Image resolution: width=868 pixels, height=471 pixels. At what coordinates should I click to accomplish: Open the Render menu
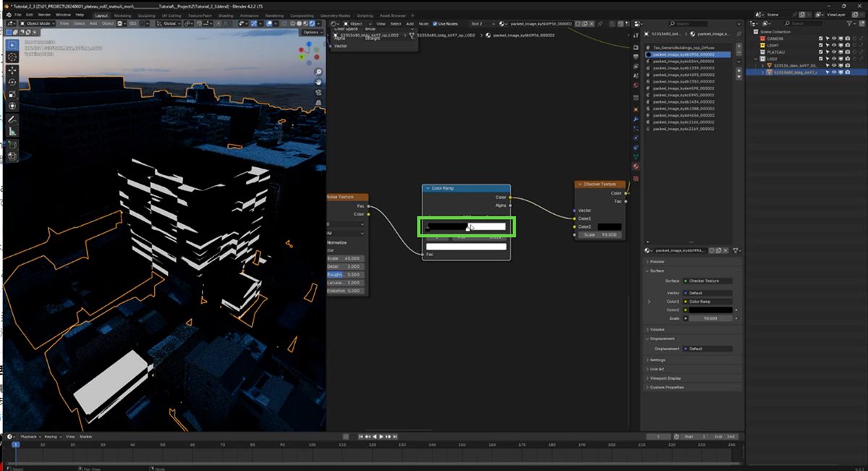[x=44, y=14]
